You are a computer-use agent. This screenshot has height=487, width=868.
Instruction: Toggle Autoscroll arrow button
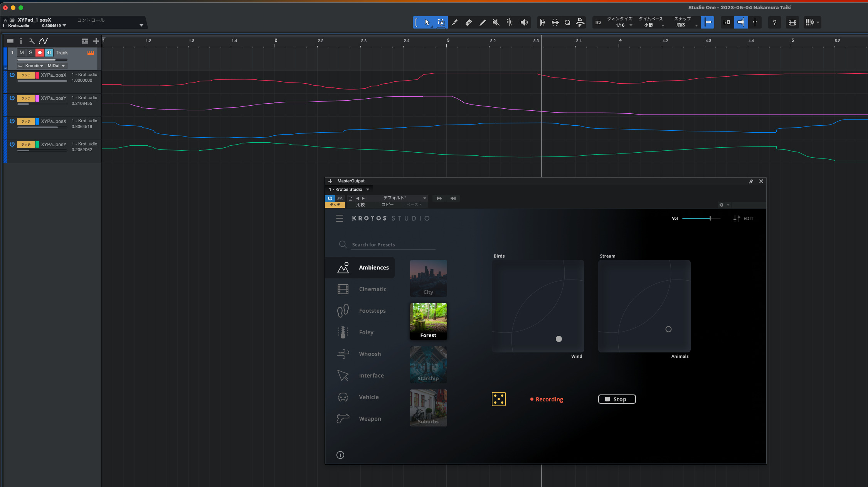[741, 22]
